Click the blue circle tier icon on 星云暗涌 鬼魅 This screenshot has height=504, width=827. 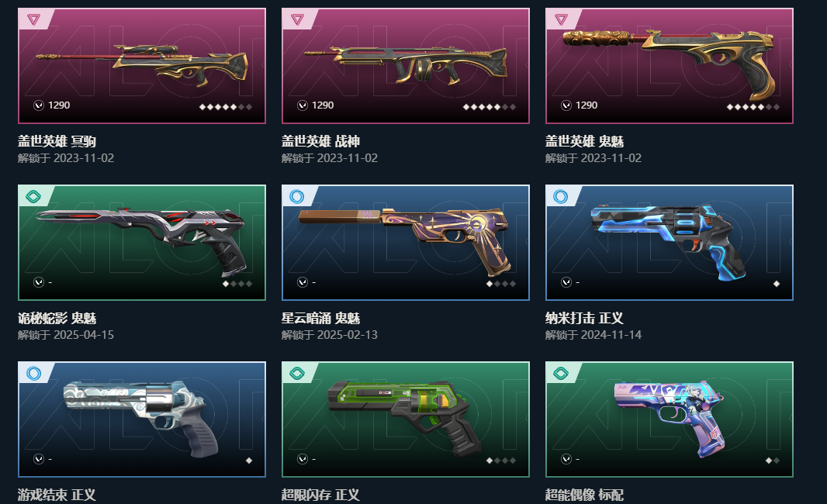pyautogui.click(x=297, y=197)
